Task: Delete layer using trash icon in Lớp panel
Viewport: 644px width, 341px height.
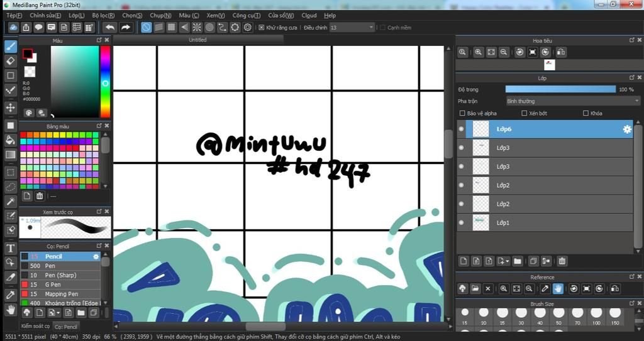Action: pos(562,261)
